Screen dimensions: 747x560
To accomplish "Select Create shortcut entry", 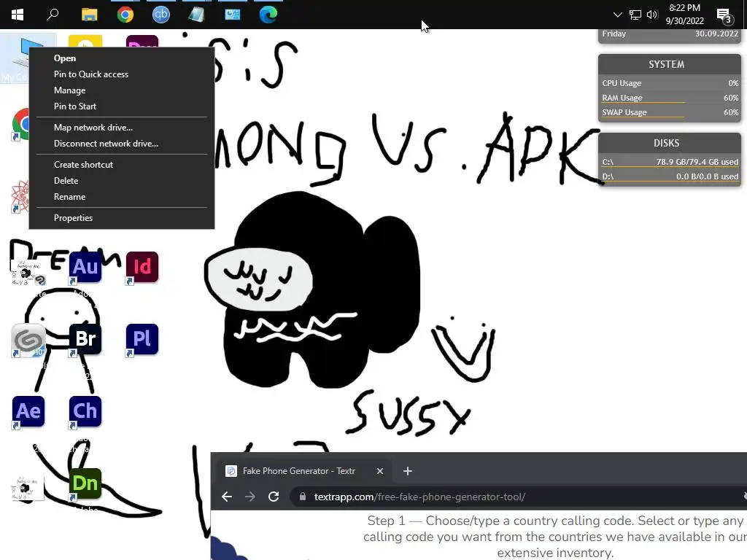I will click(x=122, y=165).
